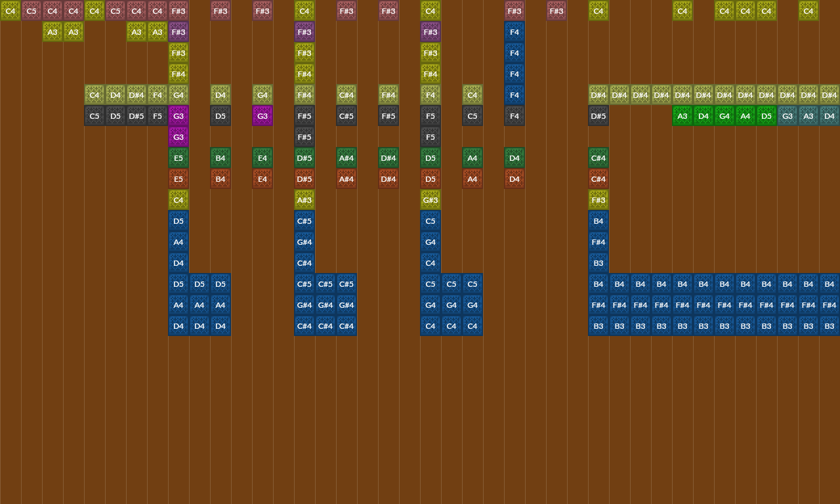Click the pale green C#4 note block
840x504 pixels.
[346, 95]
